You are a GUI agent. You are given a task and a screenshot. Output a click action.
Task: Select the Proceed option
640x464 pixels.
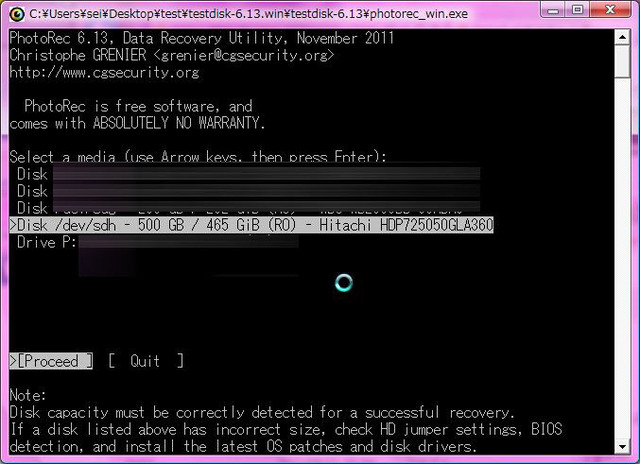click(51, 361)
